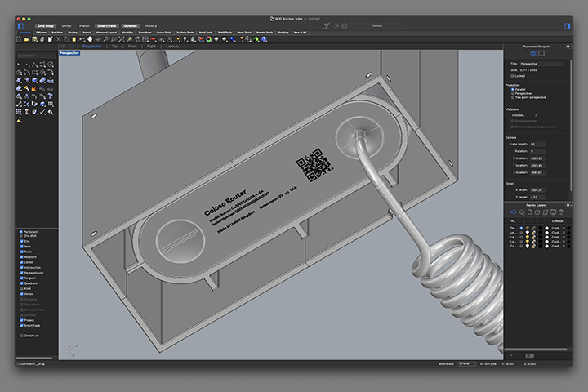Image resolution: width=588 pixels, height=392 pixels.
Task: Click the Help question-mark globe icon
Action: (x=265, y=39)
